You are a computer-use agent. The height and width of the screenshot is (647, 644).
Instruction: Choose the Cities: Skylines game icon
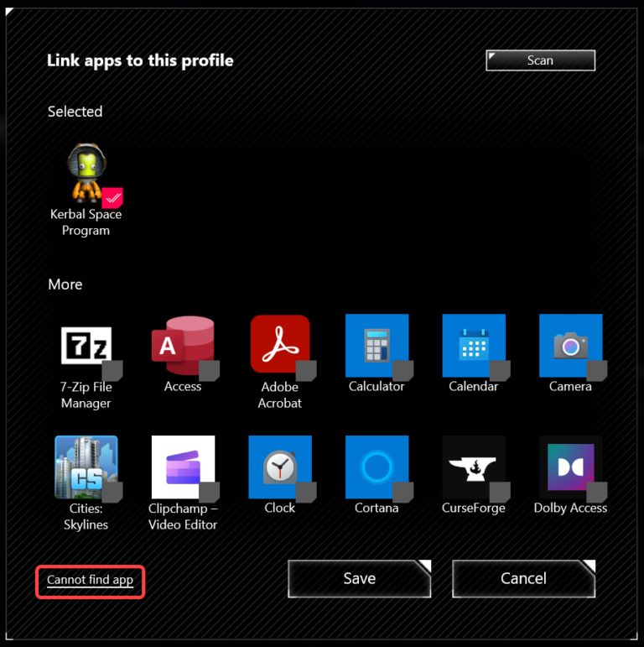[86, 467]
